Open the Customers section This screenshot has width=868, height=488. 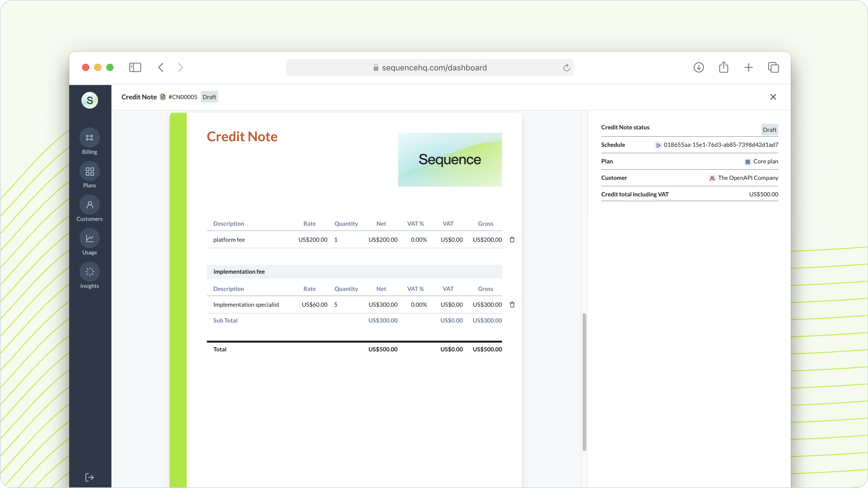click(89, 210)
